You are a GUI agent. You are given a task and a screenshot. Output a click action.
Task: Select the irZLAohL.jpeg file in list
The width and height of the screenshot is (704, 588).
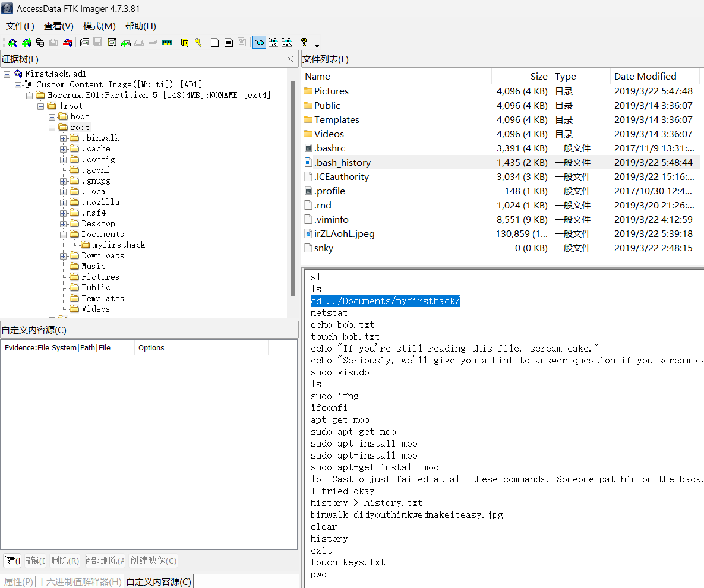click(344, 234)
